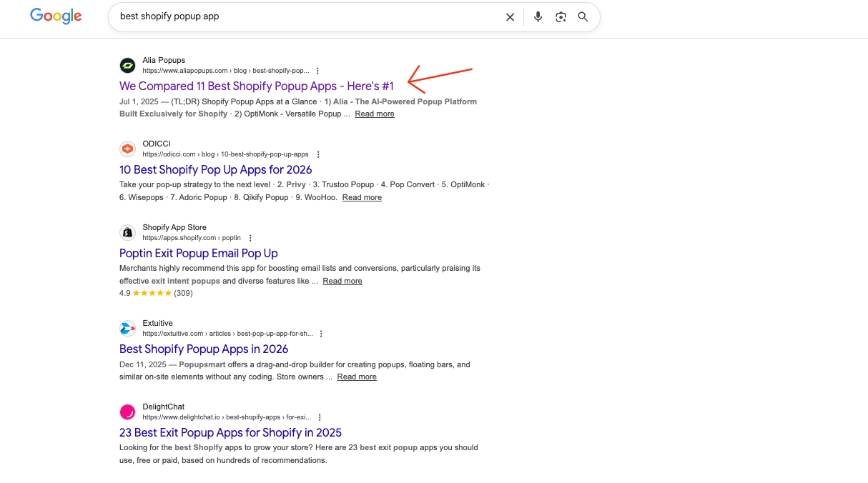Open the three-dot menu on Alia Popups result
The height and width of the screenshot is (483, 868).
317,70
